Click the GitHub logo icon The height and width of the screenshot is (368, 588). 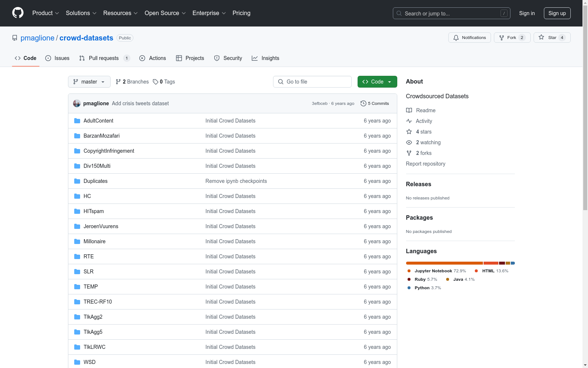18,13
